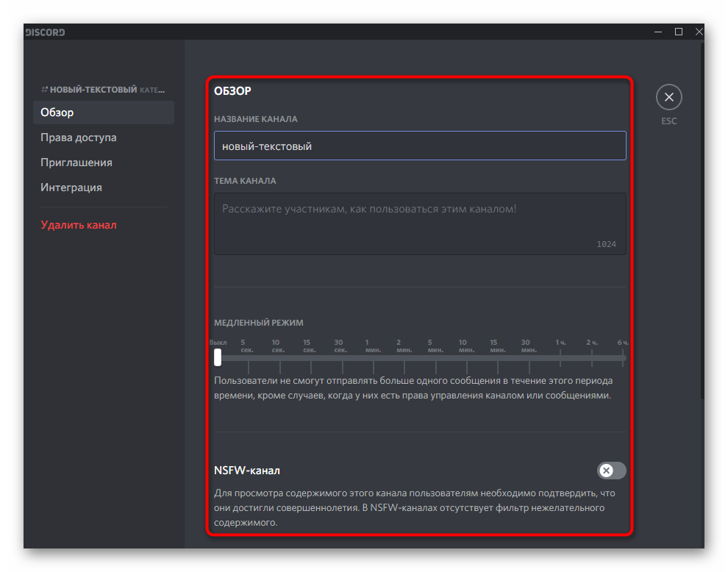Set slow mode slider to 1 мин.

(374, 358)
